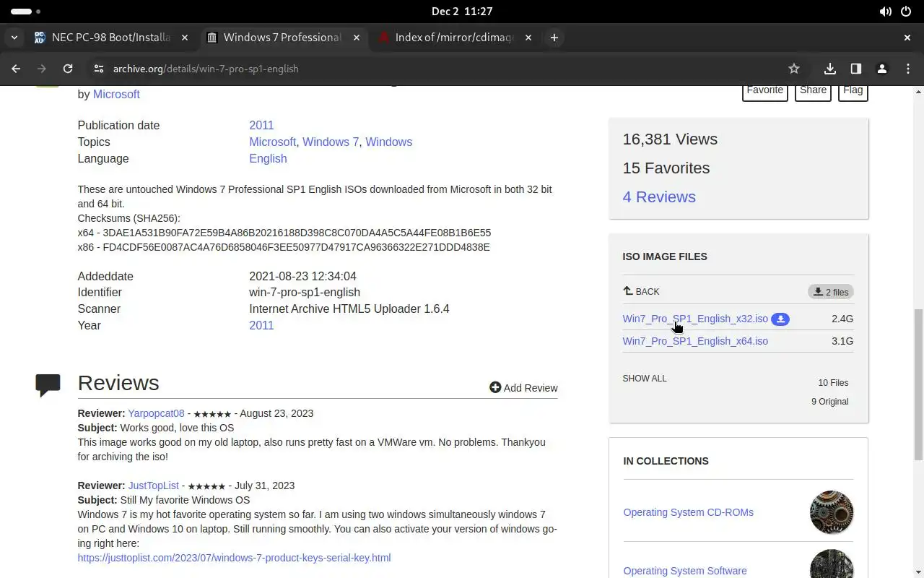924x578 pixels.
Task: Click the Addeddate value 2021-08-23 12:34:04
Action: pyautogui.click(x=302, y=276)
